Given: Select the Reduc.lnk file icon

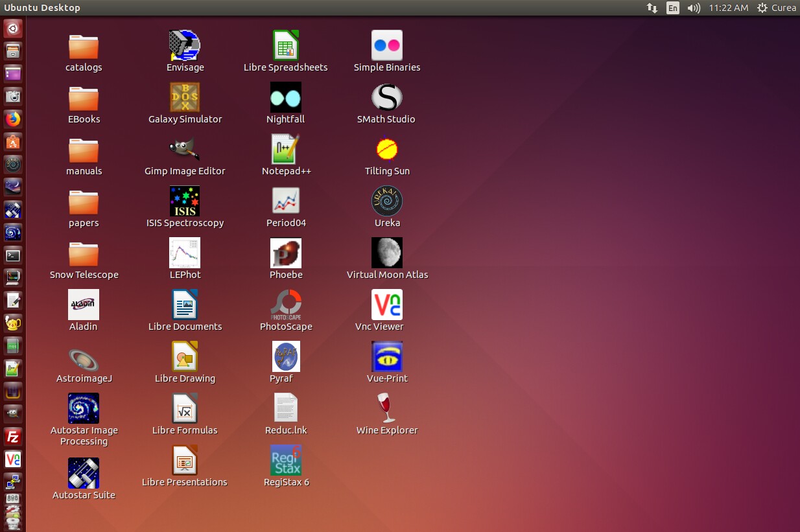Looking at the screenshot, I should click(286, 408).
